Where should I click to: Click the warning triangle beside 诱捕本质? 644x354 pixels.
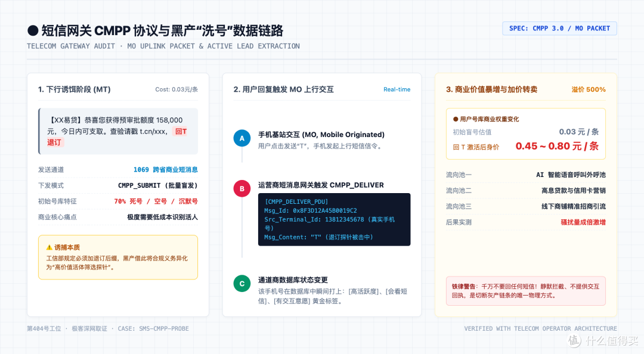coord(49,247)
